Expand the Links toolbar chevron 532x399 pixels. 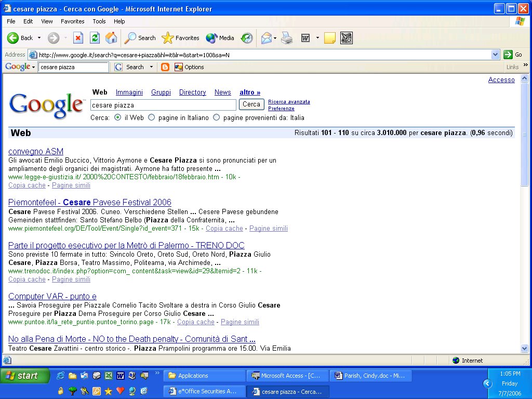[526, 65]
